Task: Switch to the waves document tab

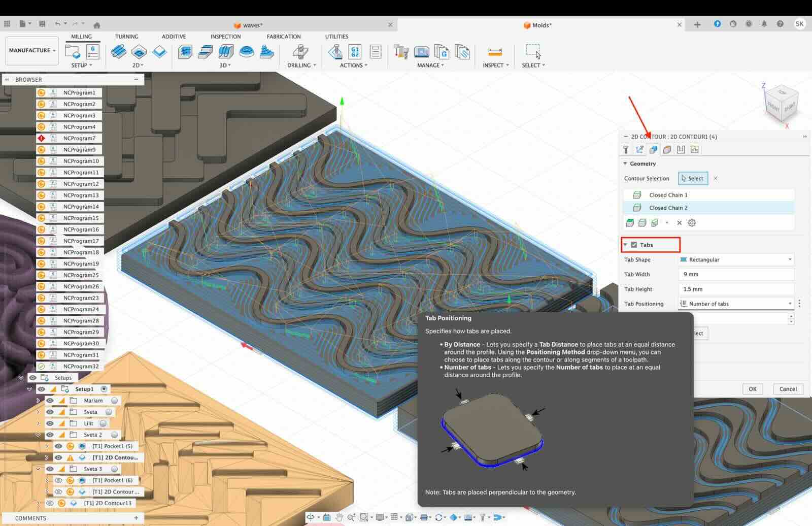Action: (x=252, y=25)
